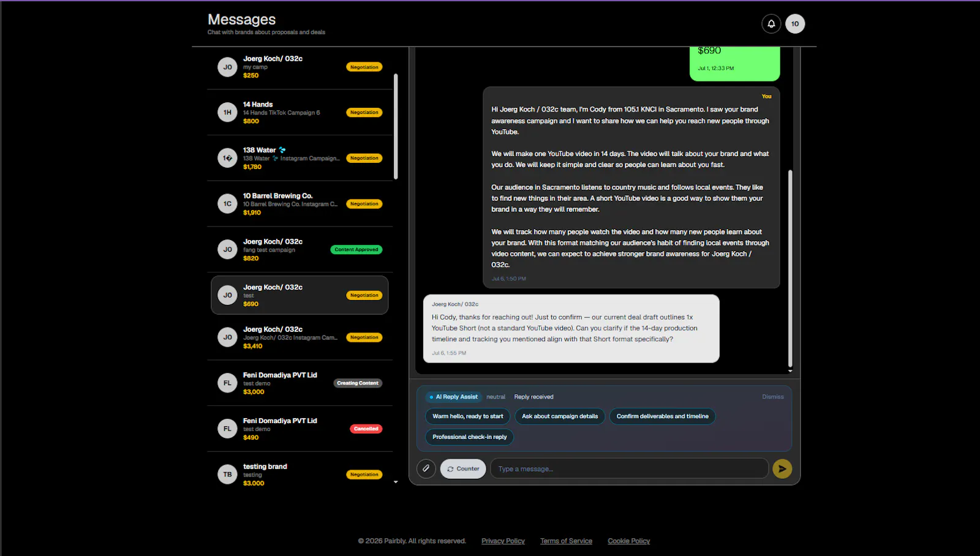Click the conversation list scroll-down arrow
The image size is (980, 556).
pos(396,483)
